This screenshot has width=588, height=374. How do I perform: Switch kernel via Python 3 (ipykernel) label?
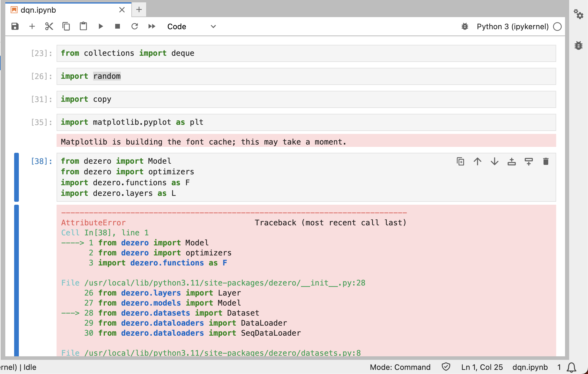[x=513, y=27]
